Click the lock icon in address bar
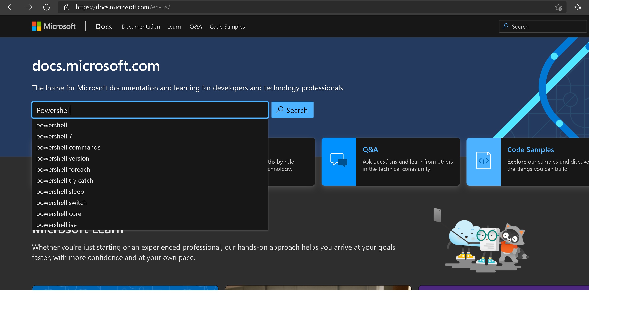644x326 pixels. coord(66,7)
